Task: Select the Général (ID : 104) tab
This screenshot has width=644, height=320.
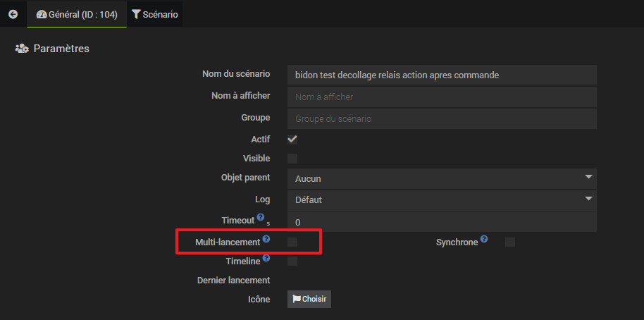Action: pos(77,14)
